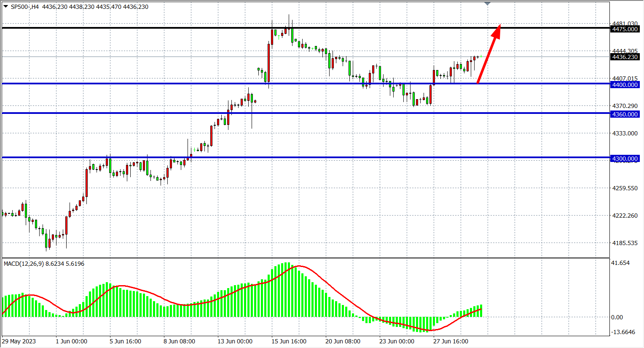The width and height of the screenshot is (644, 348).
Task: Select the 27 Jun 16:00 time label
Action: (451, 341)
